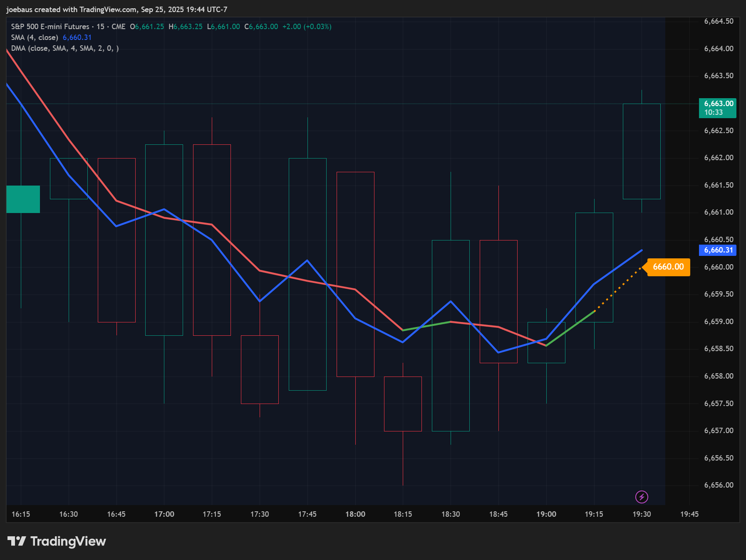Image resolution: width=746 pixels, height=560 pixels.
Task: Click the 17:45 green candle body
Action: click(x=307, y=274)
